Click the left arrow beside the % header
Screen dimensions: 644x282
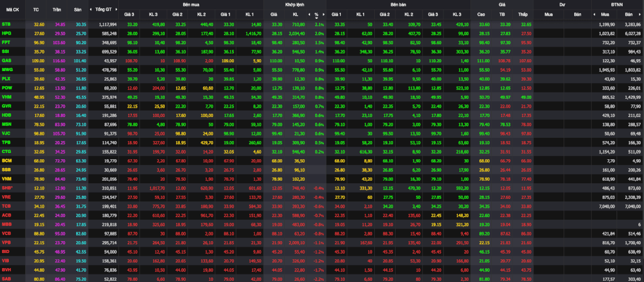click(x=308, y=14)
